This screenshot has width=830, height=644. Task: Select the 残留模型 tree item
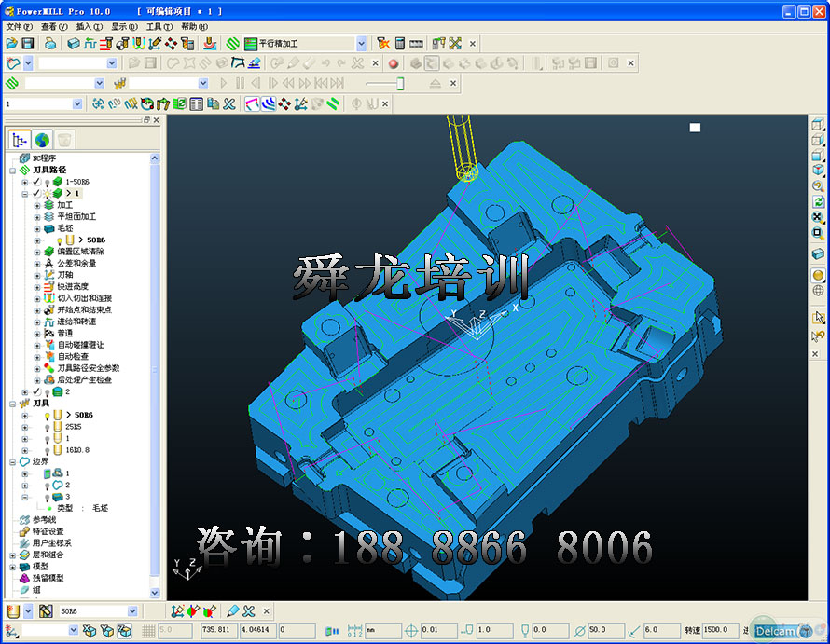point(48,578)
